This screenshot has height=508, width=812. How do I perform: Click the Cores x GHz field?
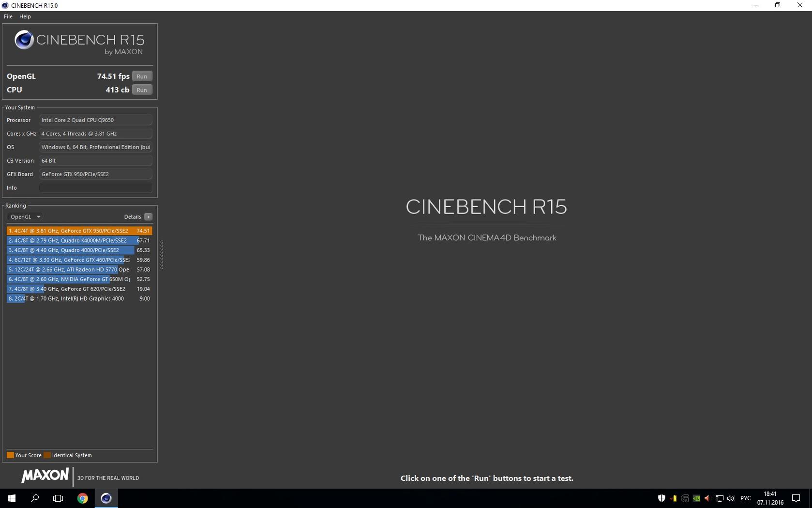click(95, 134)
